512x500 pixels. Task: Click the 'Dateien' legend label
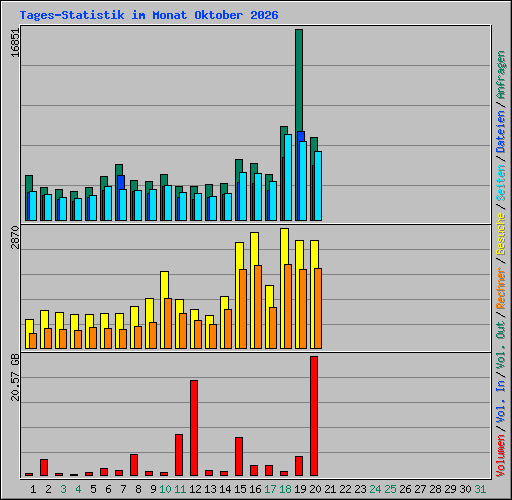click(x=501, y=131)
